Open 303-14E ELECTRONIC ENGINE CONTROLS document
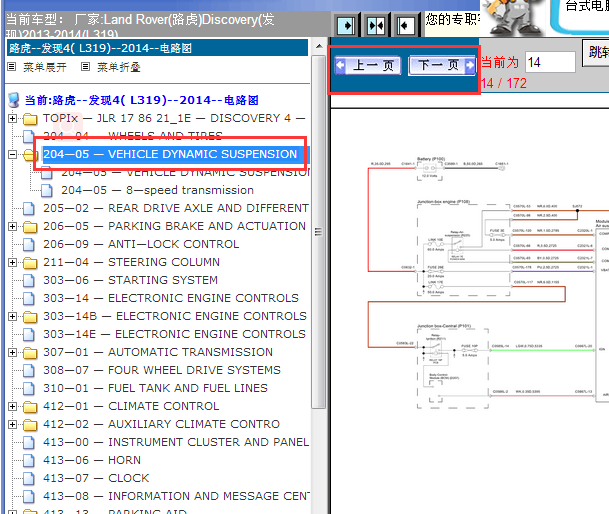The width and height of the screenshot is (609, 514). click(x=174, y=334)
